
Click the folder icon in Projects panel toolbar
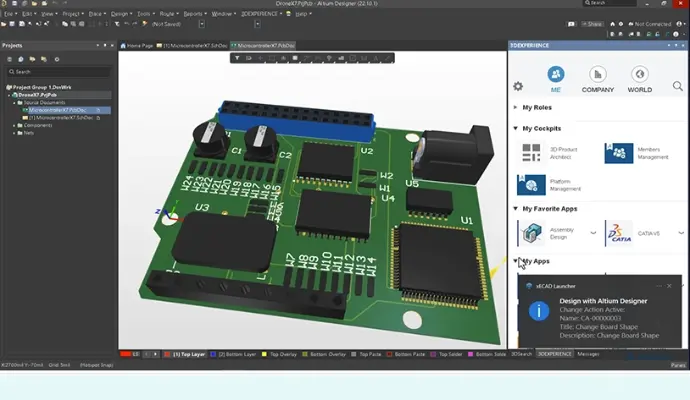point(32,59)
